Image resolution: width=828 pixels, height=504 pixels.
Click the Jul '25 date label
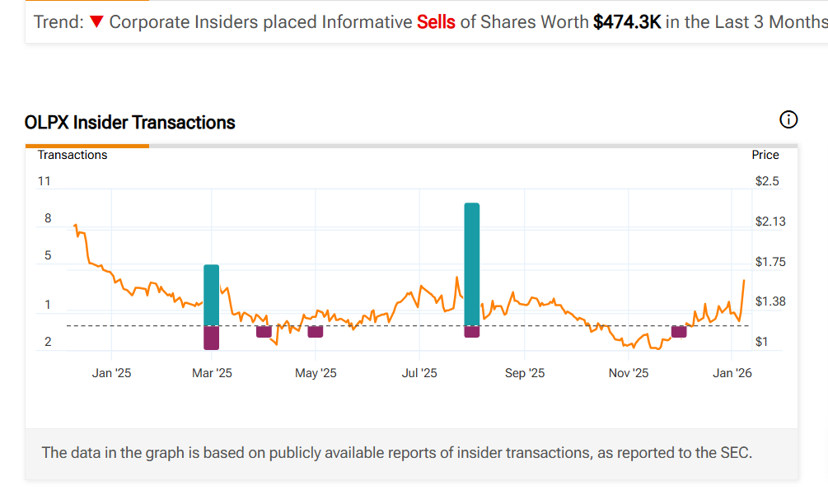pyautogui.click(x=419, y=373)
